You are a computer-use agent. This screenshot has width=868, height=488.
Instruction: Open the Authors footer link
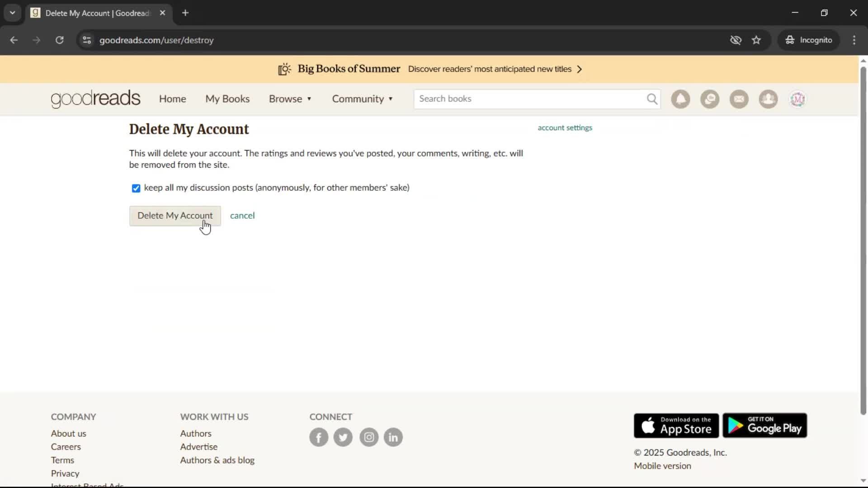196,433
